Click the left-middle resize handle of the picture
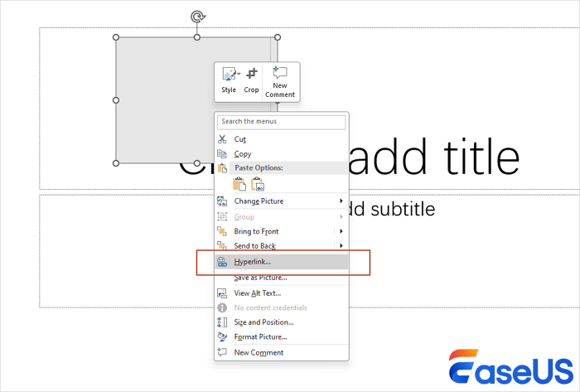 point(116,100)
